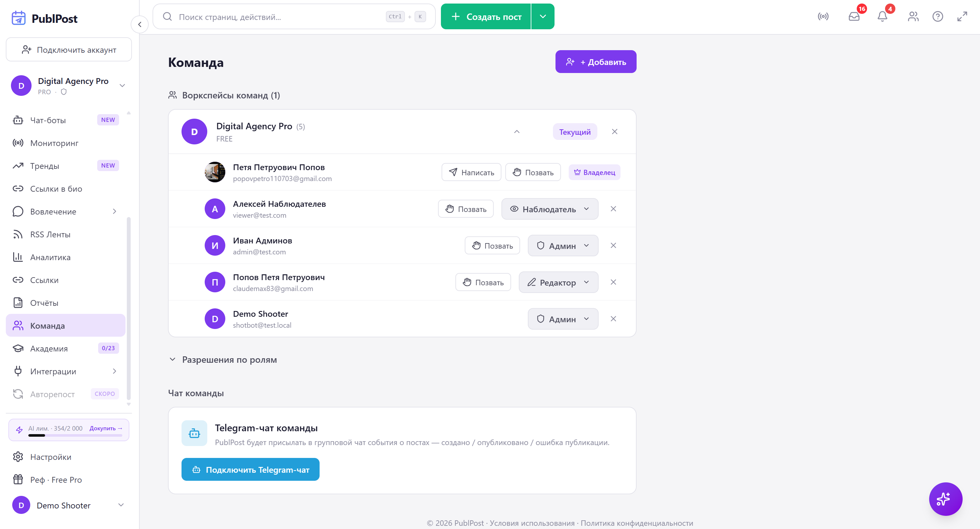This screenshot has height=529, width=980.
Task: Select Команда in the sidebar
Action: (65, 325)
